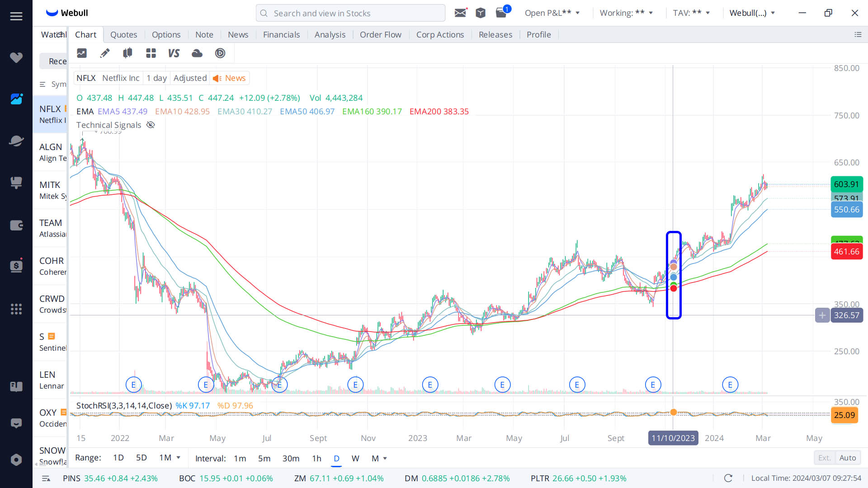The width and height of the screenshot is (868, 488).
Task: Open the 1 day period selector
Action: click(x=156, y=78)
